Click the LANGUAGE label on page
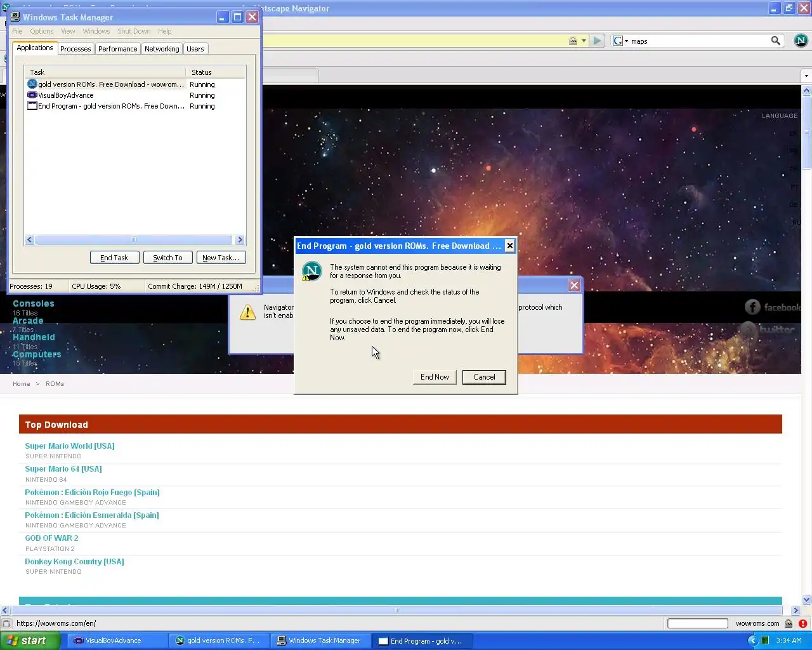Viewport: 812px width, 650px height. point(780,116)
